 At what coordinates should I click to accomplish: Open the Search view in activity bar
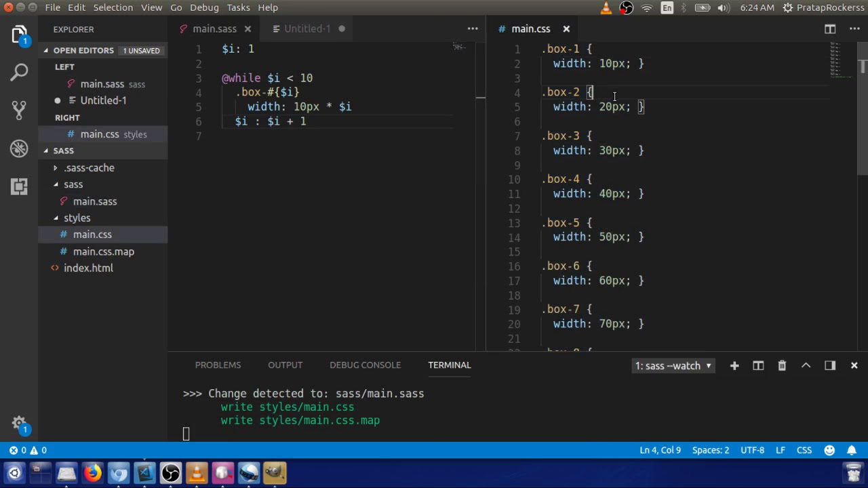pyautogui.click(x=19, y=72)
